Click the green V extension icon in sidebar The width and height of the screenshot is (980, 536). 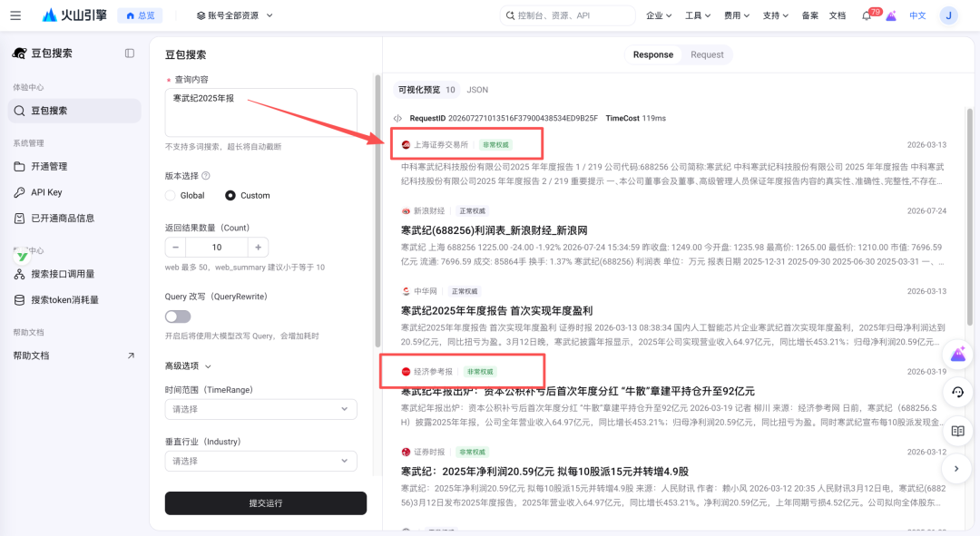click(23, 256)
